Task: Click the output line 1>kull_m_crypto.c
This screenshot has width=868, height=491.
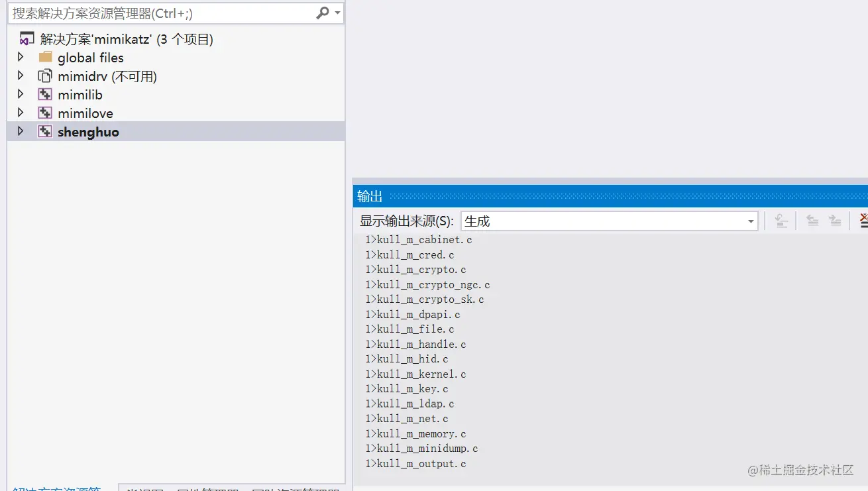Action: (x=416, y=270)
